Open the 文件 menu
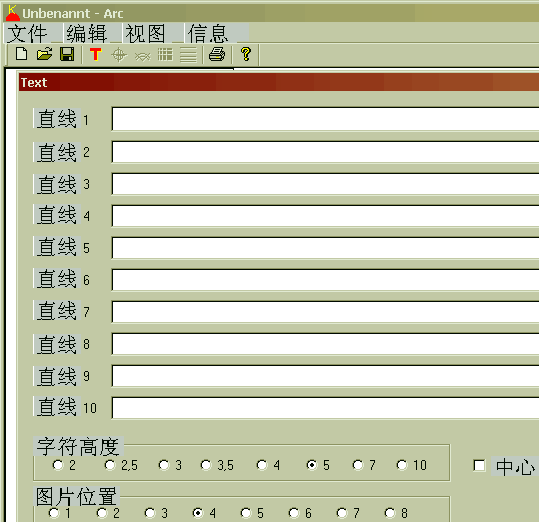The image size is (539, 522). tap(28, 33)
